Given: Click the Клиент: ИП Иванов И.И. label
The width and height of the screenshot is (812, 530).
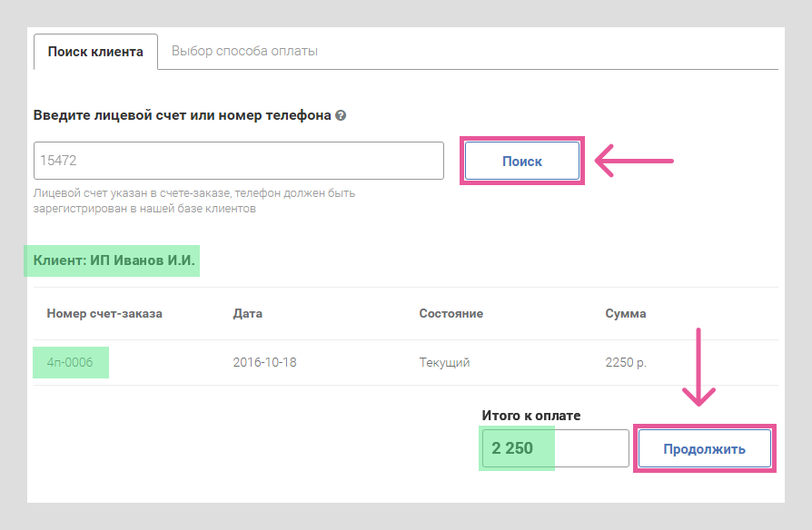Looking at the screenshot, I should pos(114,260).
